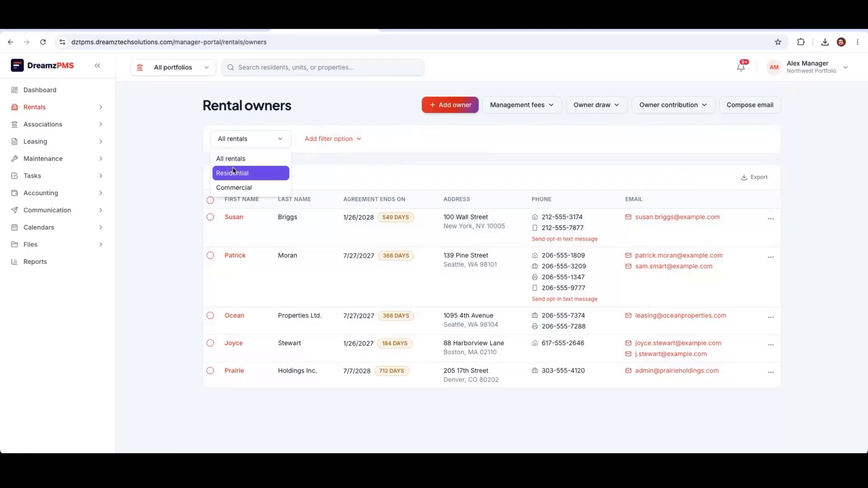
Task: Click the DreamzPMS logo
Action: (42, 65)
